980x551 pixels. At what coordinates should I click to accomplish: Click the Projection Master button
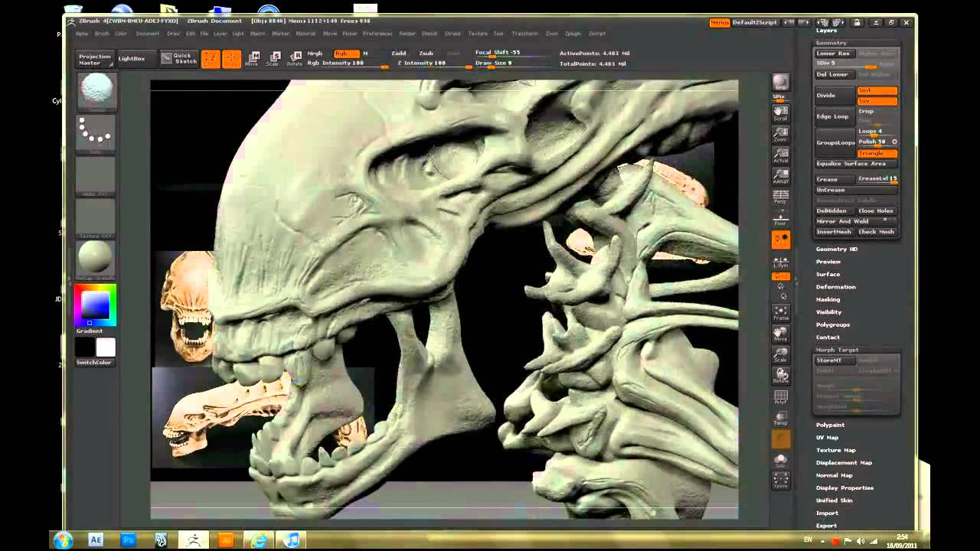(95, 59)
